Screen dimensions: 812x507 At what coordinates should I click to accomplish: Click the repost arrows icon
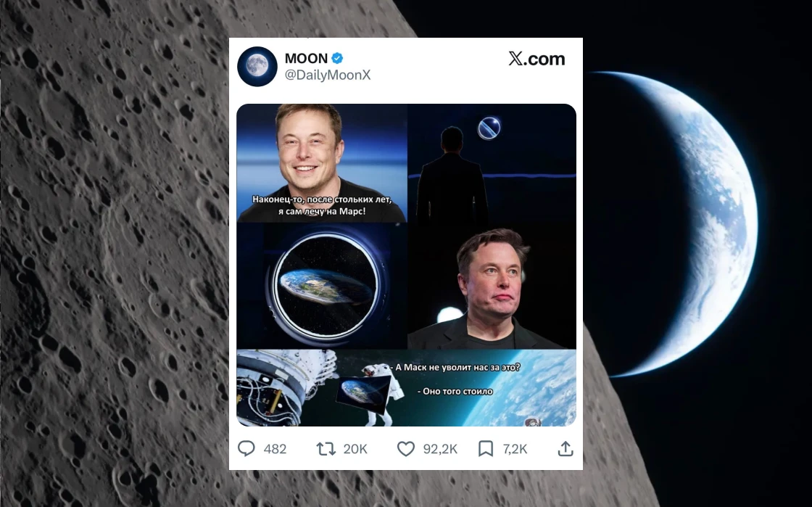[326, 448]
